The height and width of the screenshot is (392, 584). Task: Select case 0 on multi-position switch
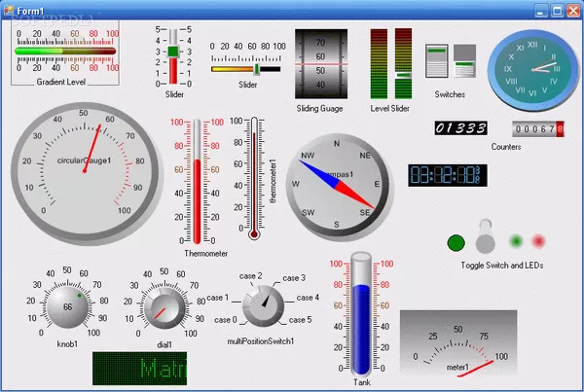(226, 320)
